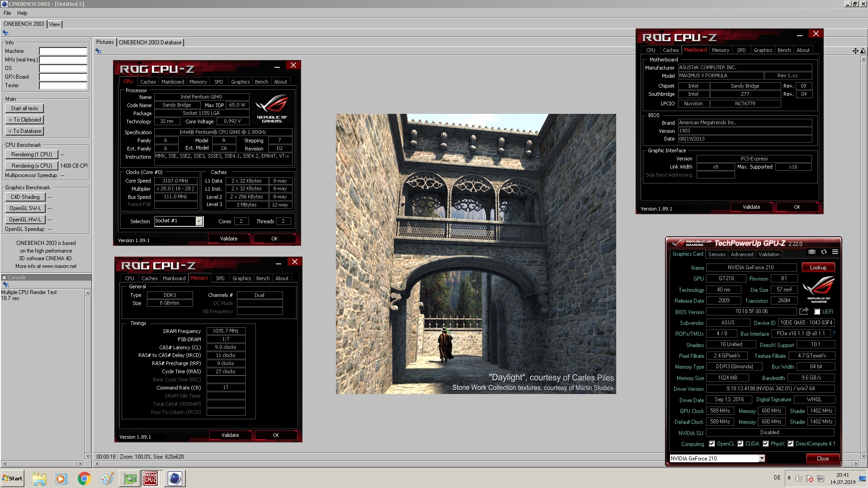Viewport: 868px width, 488px height.
Task: Run the OpenGL HW-L benchmark
Action: click(25, 220)
